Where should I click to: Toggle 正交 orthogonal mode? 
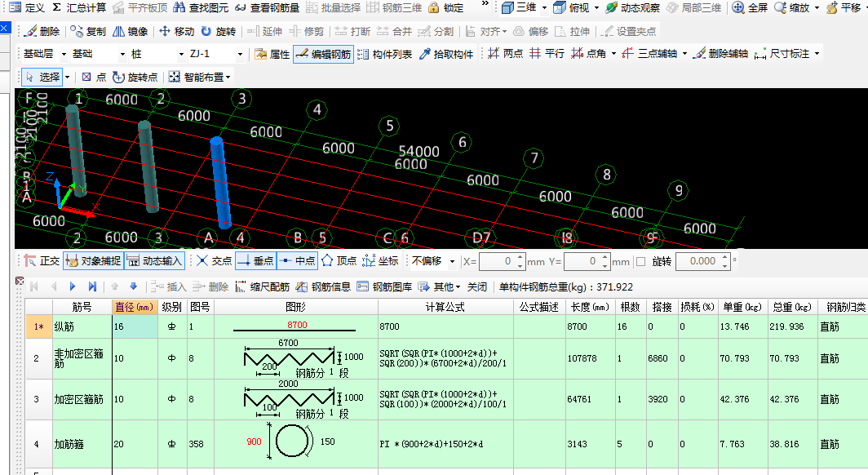42,260
